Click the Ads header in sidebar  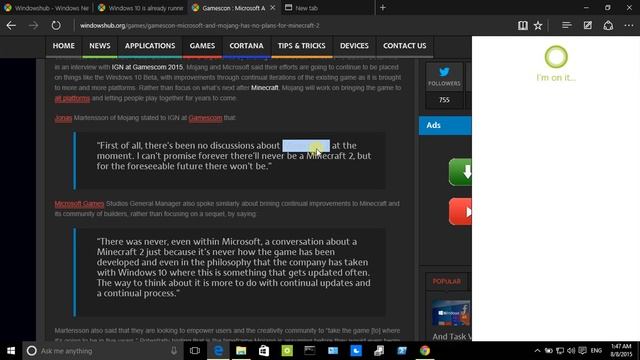[445, 125]
